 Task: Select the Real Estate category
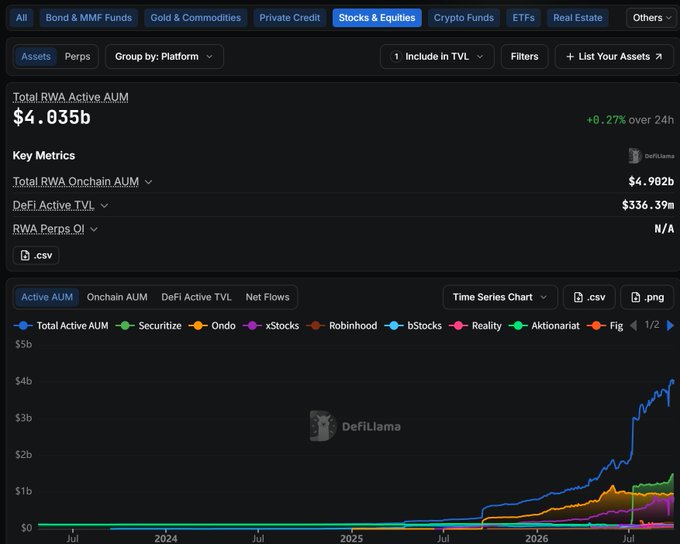coord(578,18)
